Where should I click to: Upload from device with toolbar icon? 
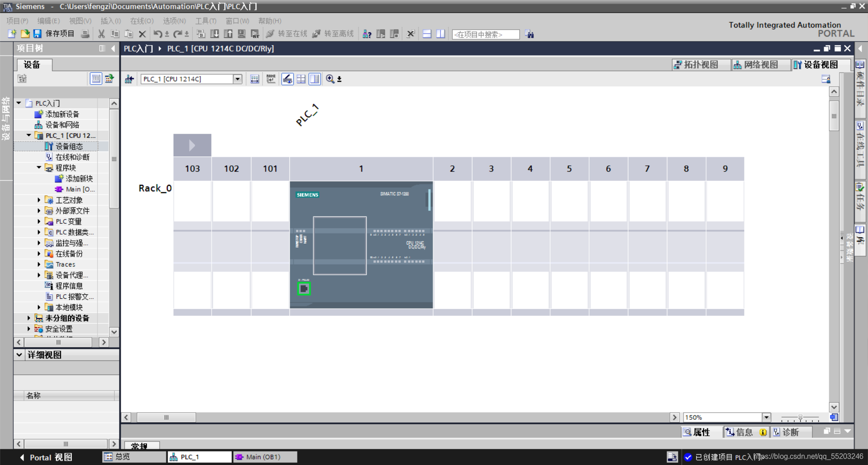click(x=228, y=34)
